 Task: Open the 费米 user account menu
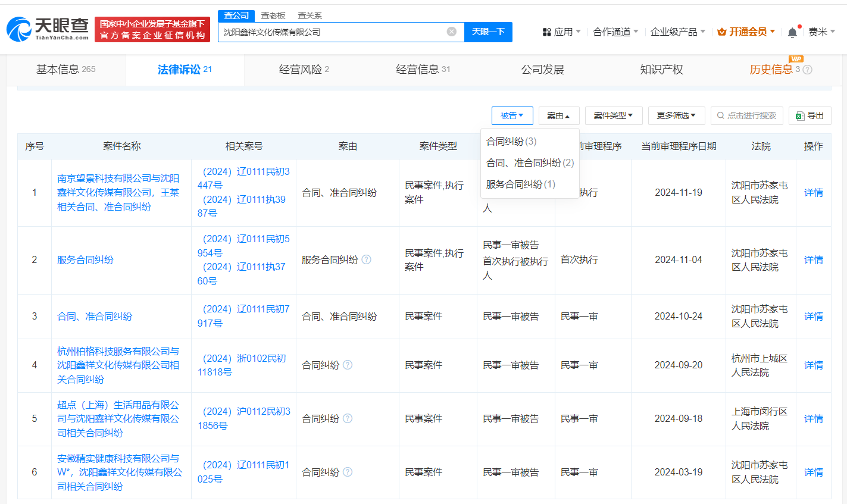pos(821,32)
